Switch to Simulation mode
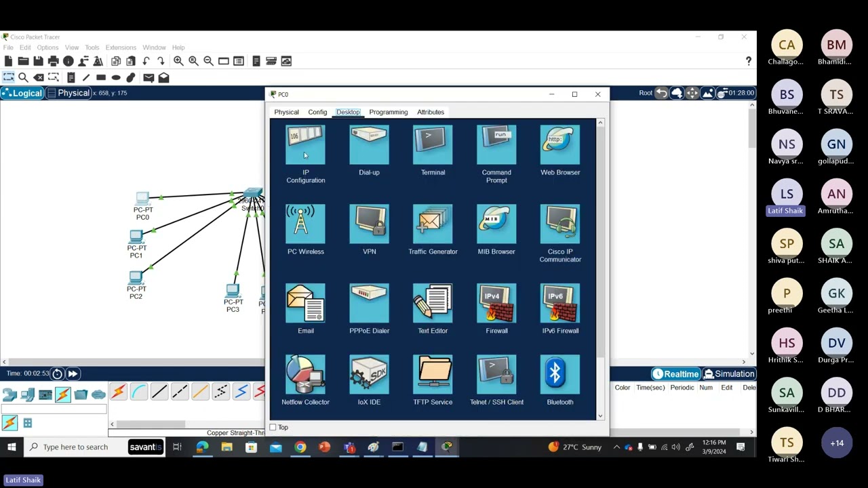The height and width of the screenshot is (488, 868). click(729, 373)
